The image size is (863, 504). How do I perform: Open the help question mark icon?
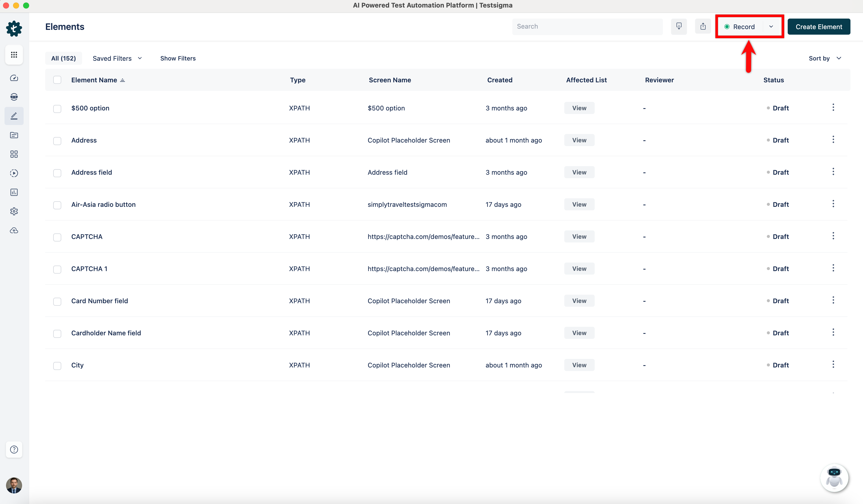tap(14, 450)
